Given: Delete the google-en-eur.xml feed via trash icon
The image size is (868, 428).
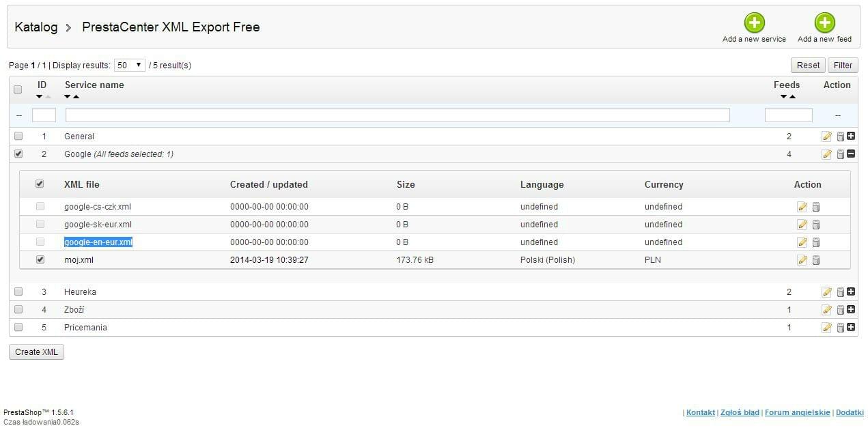Looking at the screenshot, I should [x=815, y=242].
